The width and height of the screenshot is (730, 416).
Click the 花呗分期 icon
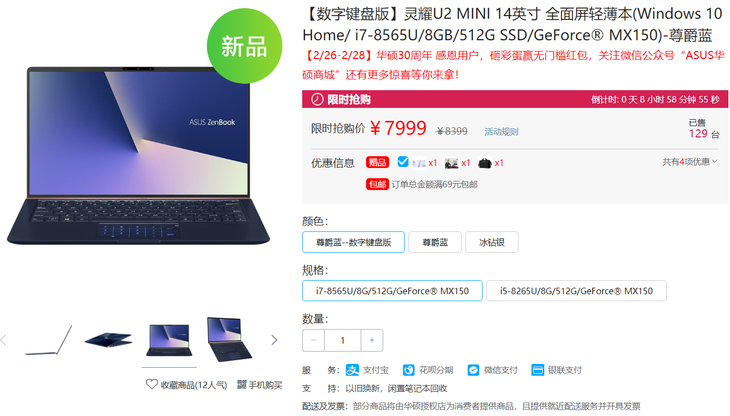tap(409, 370)
